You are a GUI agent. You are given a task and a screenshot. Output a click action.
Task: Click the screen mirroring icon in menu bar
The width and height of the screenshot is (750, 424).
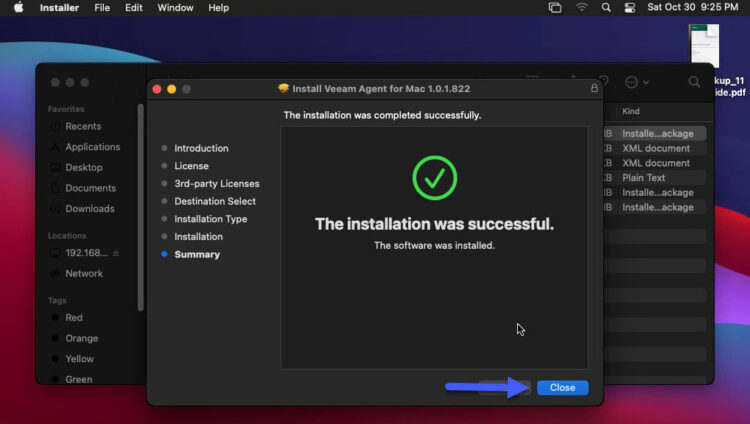555,8
